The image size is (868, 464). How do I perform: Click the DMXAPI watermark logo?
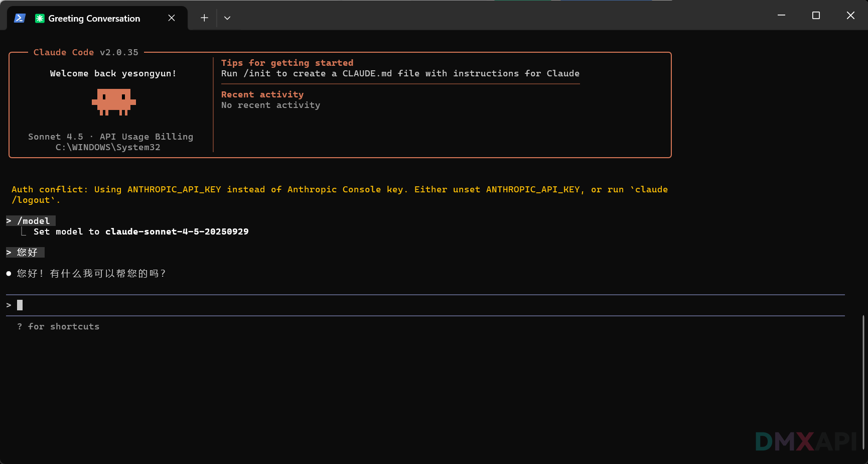pyautogui.click(x=806, y=442)
